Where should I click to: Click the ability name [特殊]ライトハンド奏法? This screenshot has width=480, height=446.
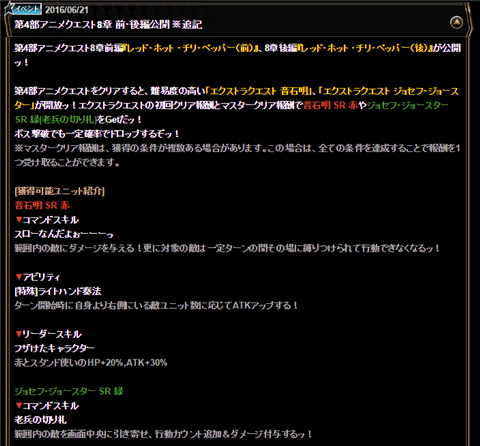[x=58, y=291]
